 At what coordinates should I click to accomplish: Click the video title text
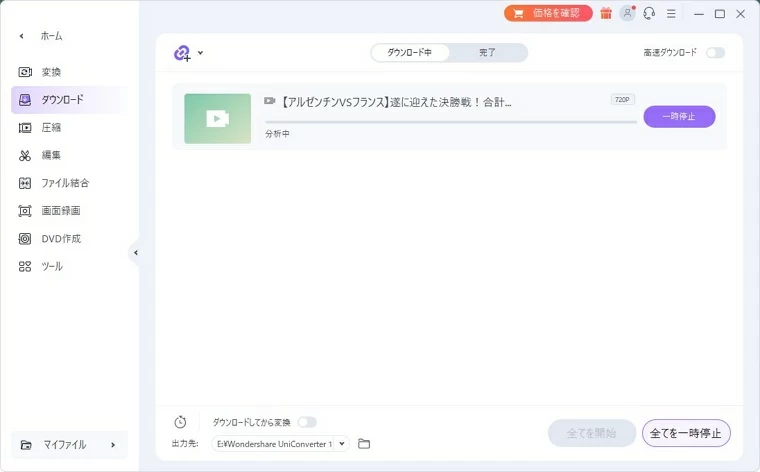tap(396, 102)
